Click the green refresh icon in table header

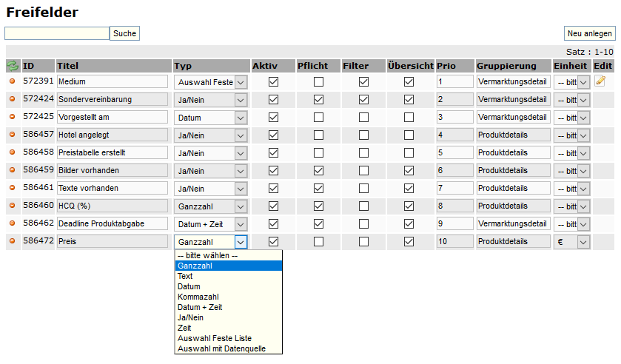13,66
